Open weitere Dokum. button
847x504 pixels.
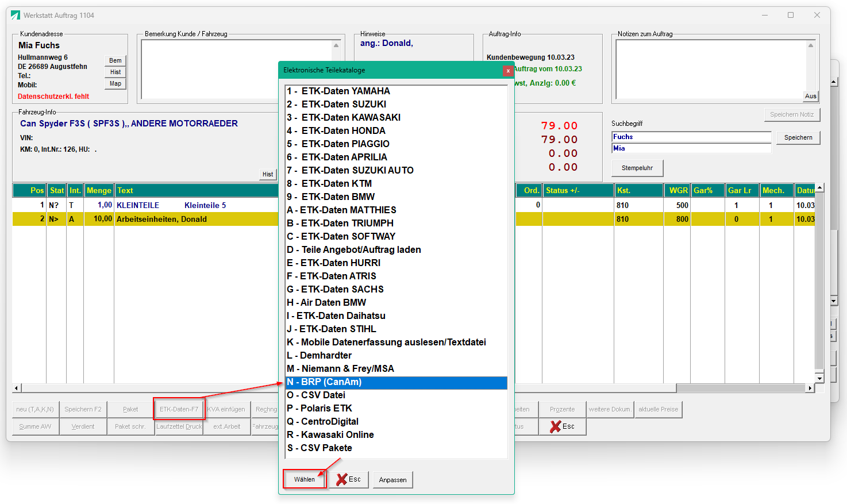click(x=610, y=409)
